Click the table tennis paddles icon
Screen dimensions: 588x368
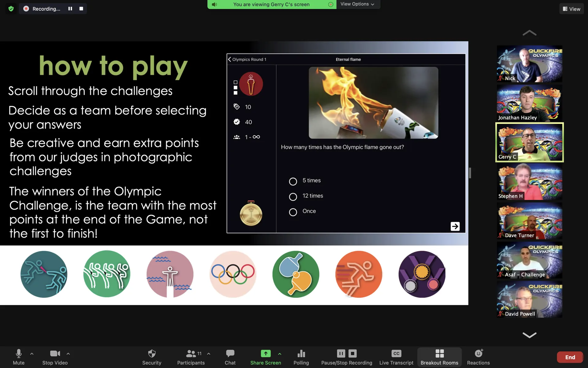point(296,274)
